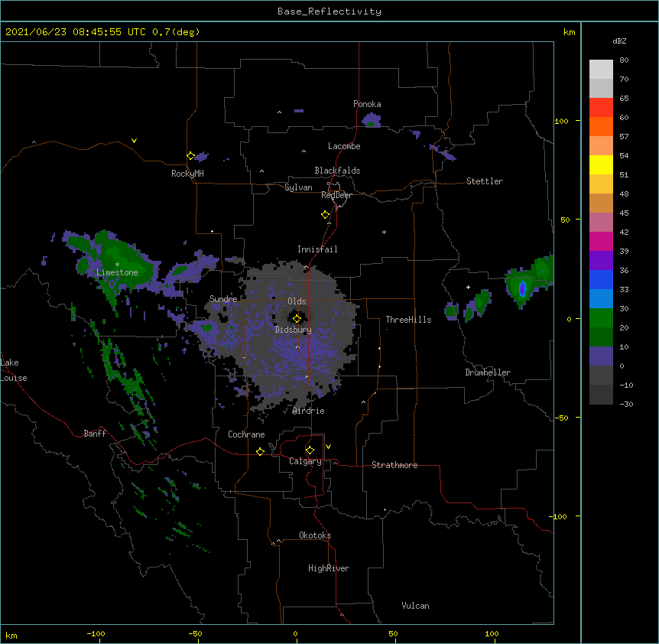
Task: Click the Ponoka city label
Action: 367,104
